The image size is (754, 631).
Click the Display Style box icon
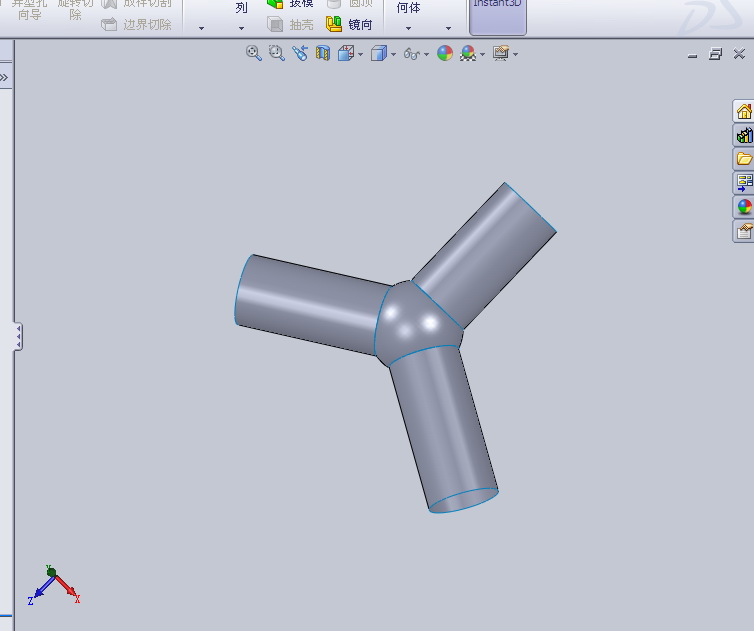coord(378,53)
